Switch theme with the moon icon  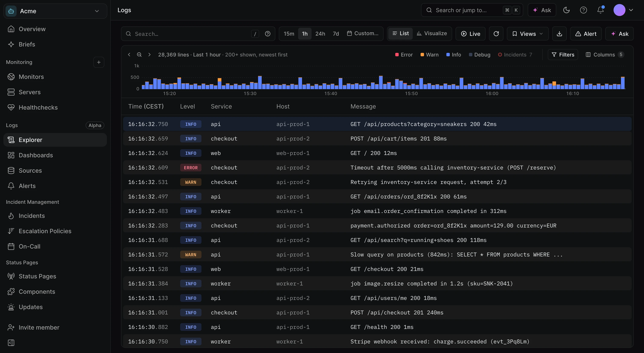(566, 10)
